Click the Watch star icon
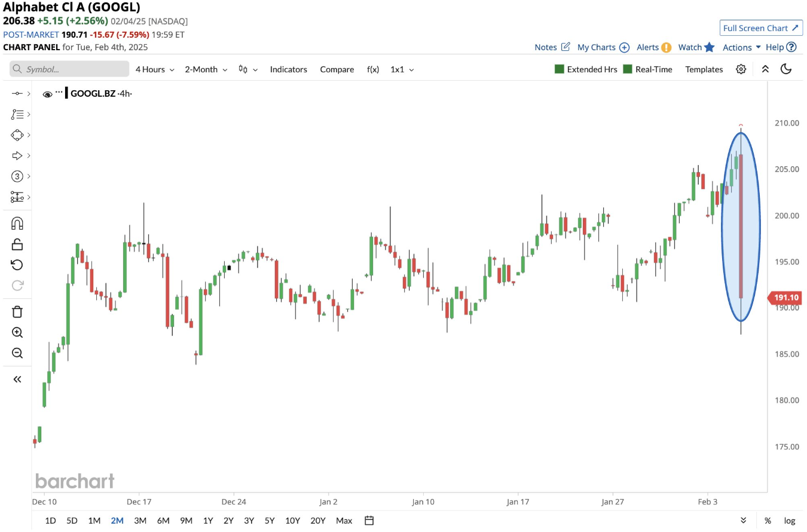This screenshot has height=532, width=807. (x=709, y=47)
